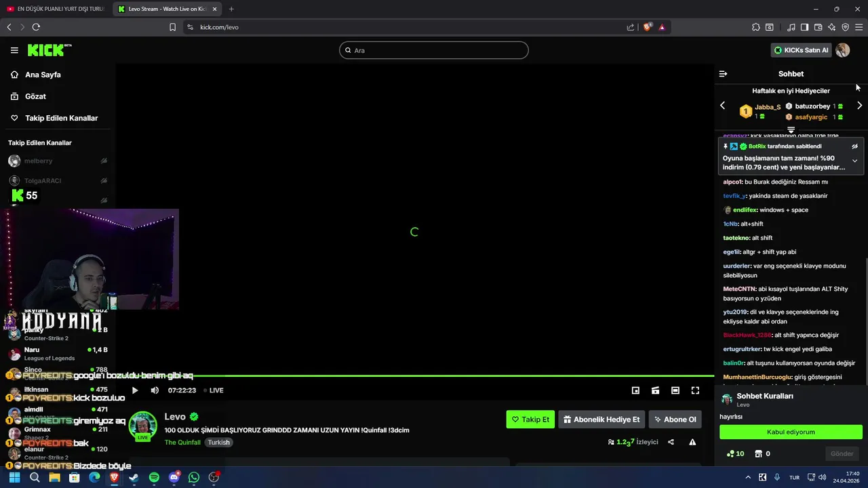Switch to the YouTube browser tab
868x488 pixels.
(x=56, y=9)
